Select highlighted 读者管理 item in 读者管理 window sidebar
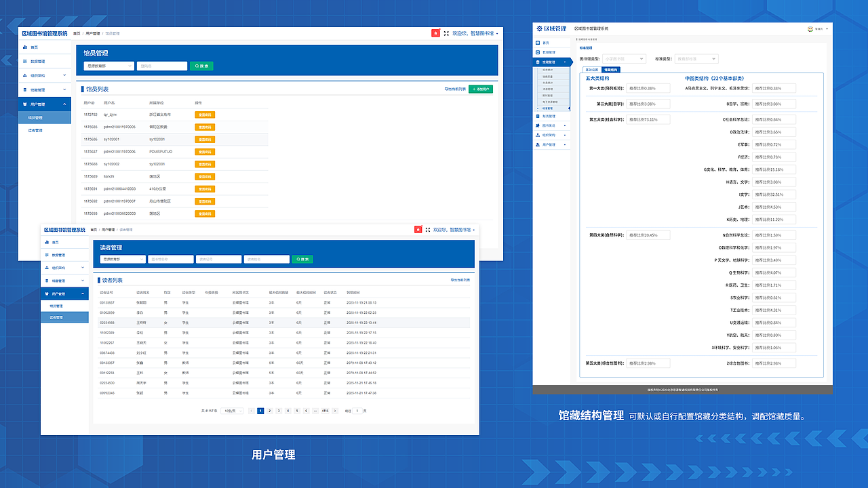 coord(64,317)
